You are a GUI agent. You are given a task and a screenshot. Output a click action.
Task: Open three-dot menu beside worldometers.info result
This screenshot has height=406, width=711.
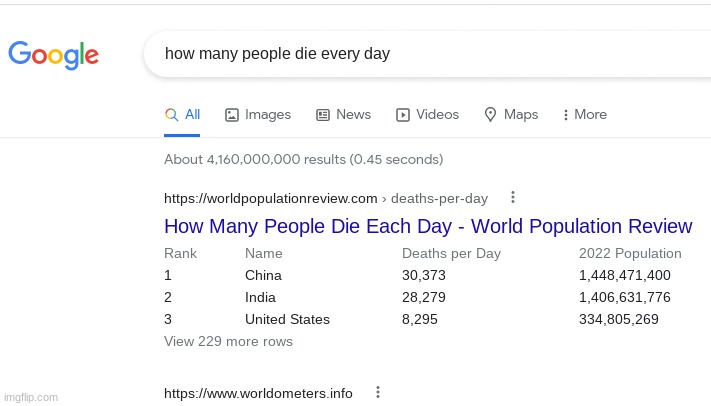click(378, 392)
